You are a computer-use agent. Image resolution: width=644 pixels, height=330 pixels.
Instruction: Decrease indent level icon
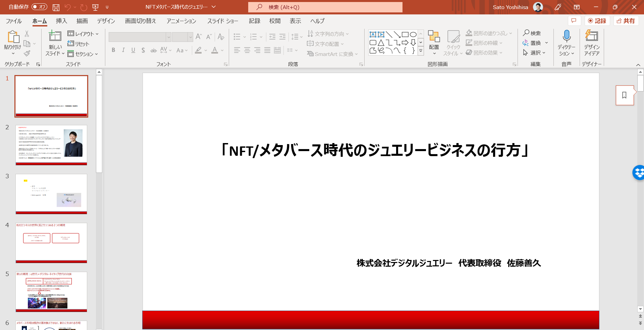coord(272,37)
